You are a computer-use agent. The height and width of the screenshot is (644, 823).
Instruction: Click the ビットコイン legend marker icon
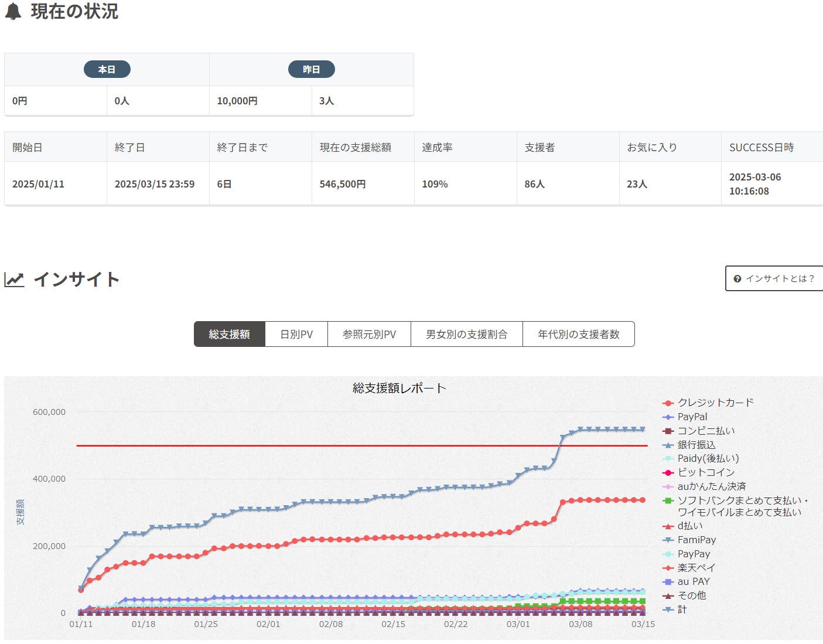(x=668, y=473)
